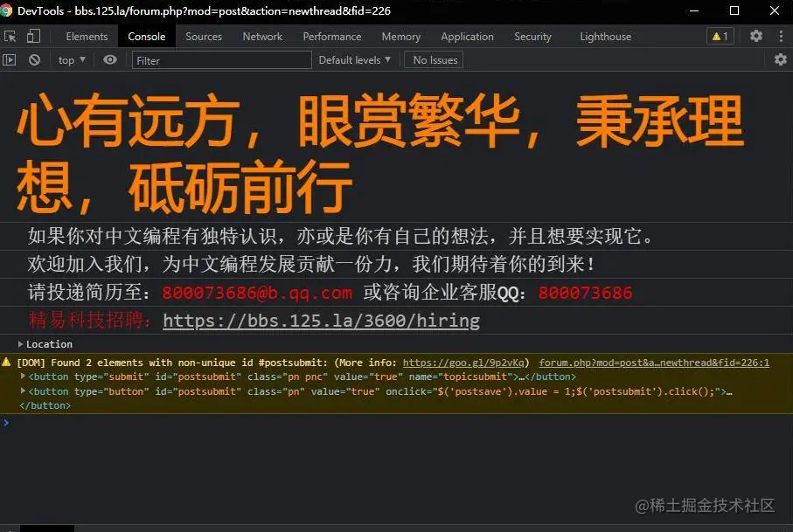Screen dimensions: 793x532
Task: Click the console prompt line to type
Action: pyautogui.click(x=87, y=423)
